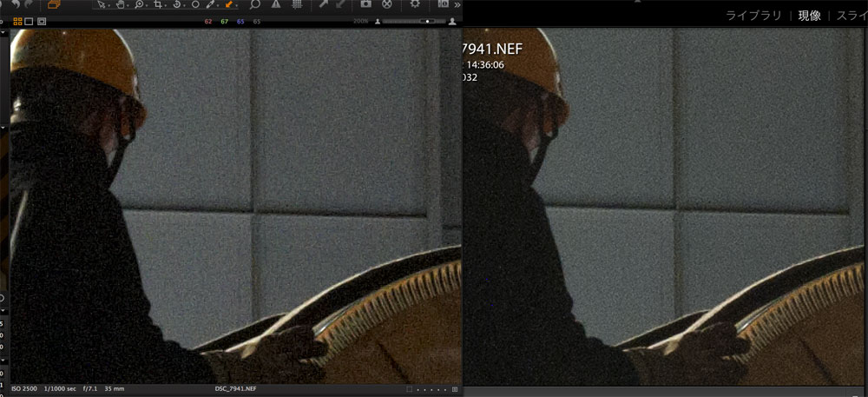Click the 200% zoom percentage label
Viewport: 868px width, 397px height.
click(x=360, y=22)
